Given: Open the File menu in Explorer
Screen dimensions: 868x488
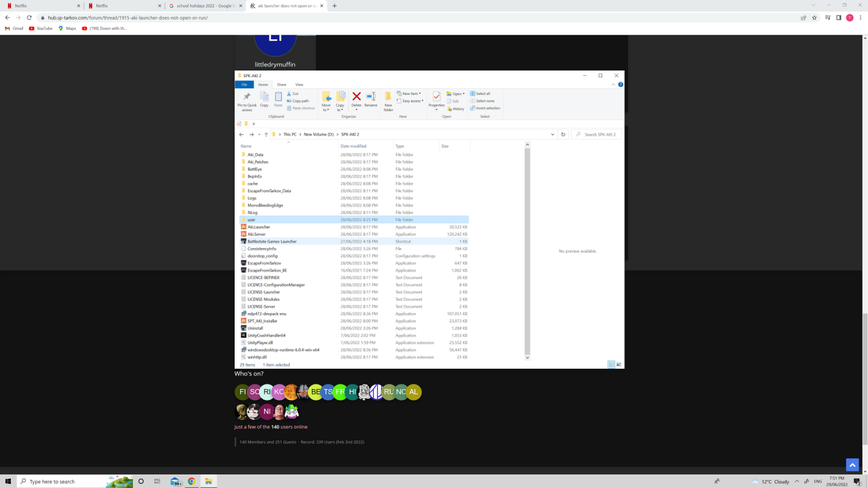Looking at the screenshot, I should (244, 85).
